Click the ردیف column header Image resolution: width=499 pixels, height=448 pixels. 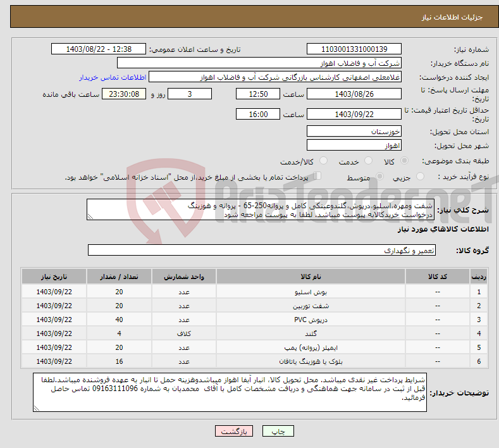pyautogui.click(x=479, y=277)
